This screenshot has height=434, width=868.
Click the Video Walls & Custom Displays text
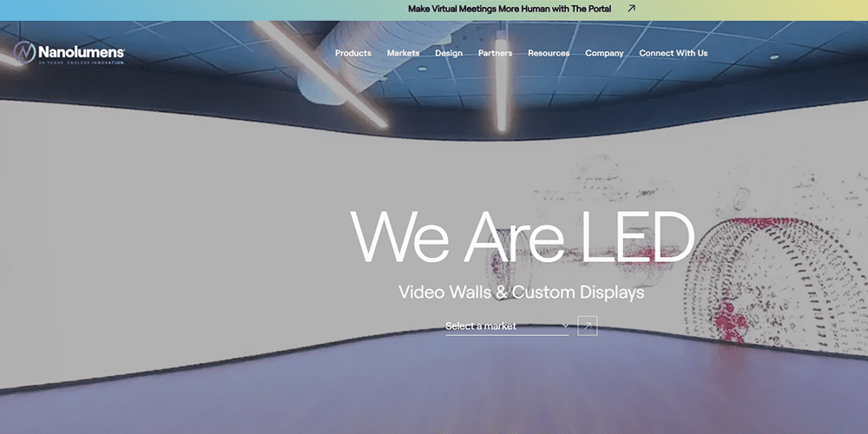point(522,292)
